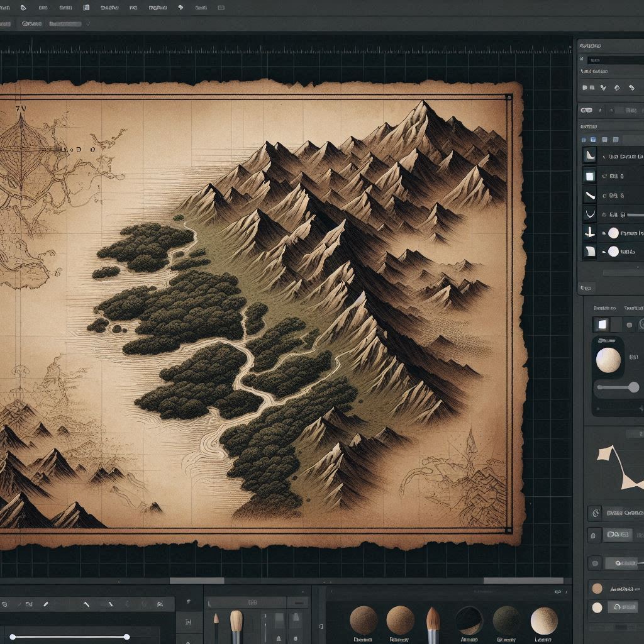Screen dimensions: 644x644
Task: Click the diamond icon in the top menu bar
Action: [180, 8]
